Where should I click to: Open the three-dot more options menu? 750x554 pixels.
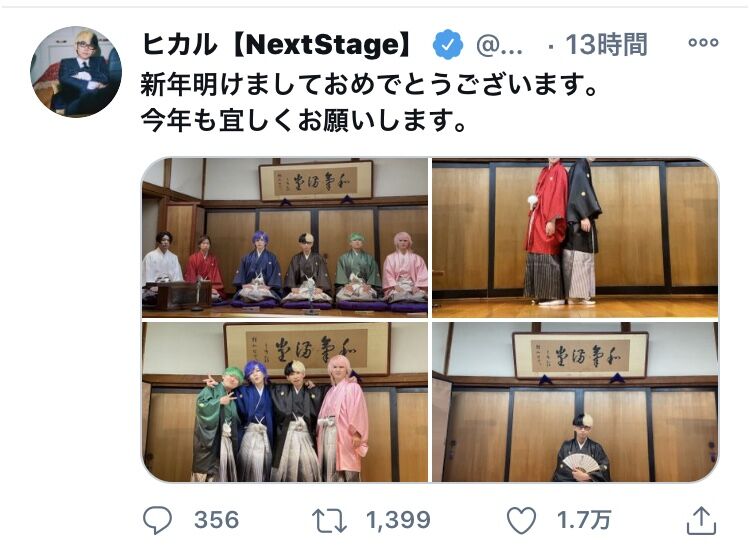703,43
